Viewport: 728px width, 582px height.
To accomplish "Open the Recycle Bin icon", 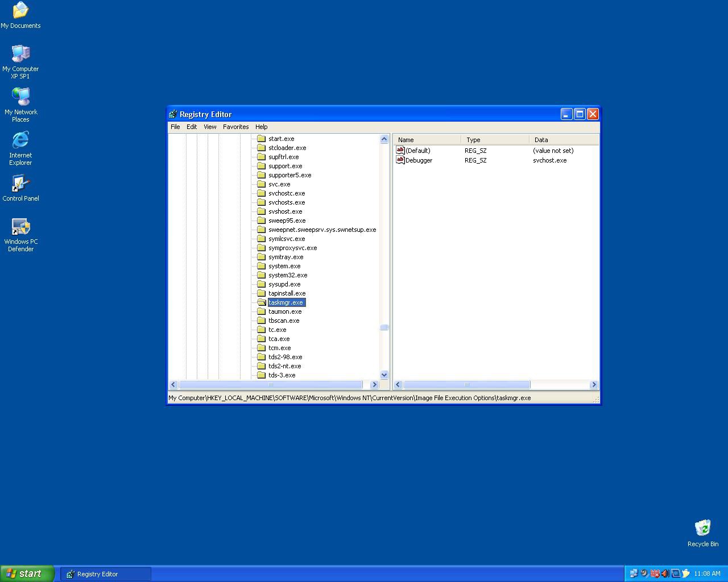I will click(702, 529).
